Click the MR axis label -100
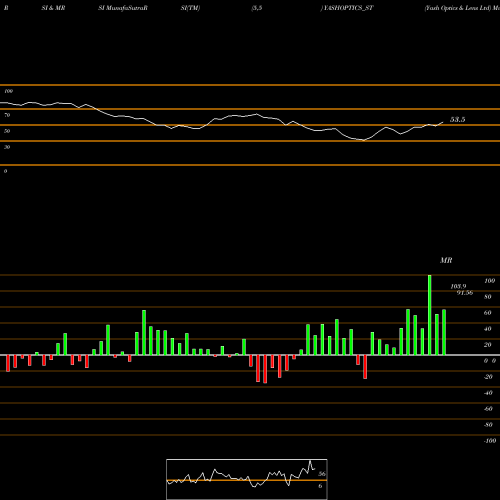Screen dimensions: 500x500 [x=490, y=441]
